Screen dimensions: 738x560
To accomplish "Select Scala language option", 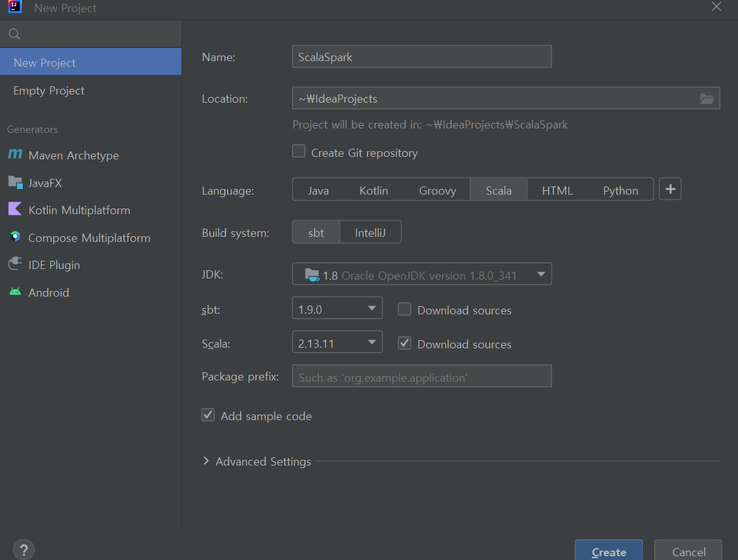I will (x=499, y=190).
